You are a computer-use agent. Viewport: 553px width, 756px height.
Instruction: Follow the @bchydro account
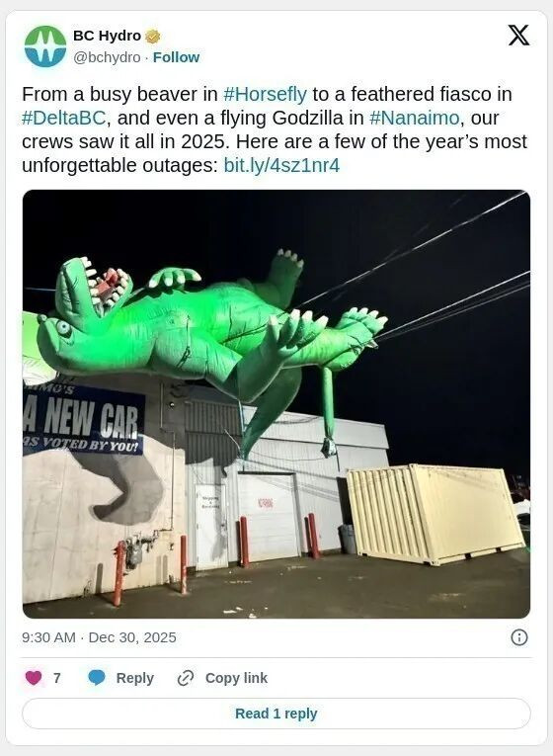[x=176, y=57]
